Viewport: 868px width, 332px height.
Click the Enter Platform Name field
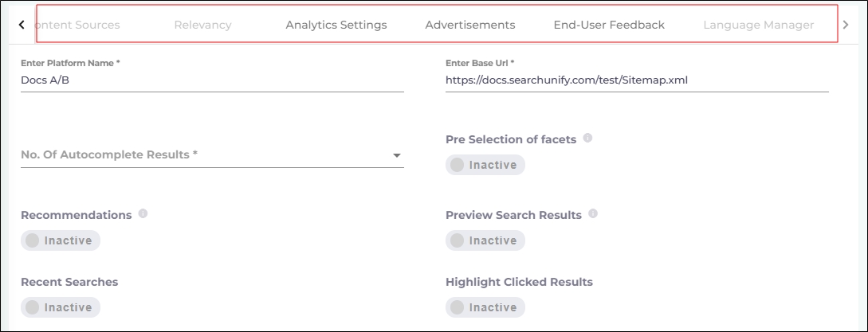point(211,80)
